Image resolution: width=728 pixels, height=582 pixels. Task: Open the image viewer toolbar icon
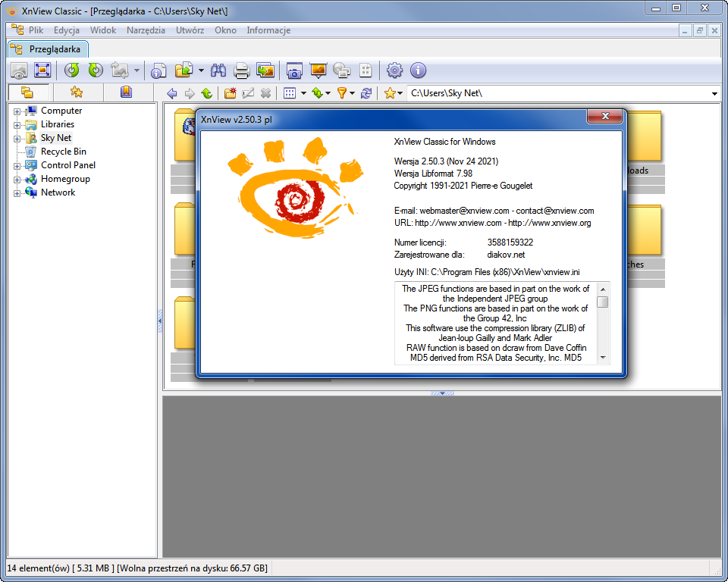pyautogui.click(x=19, y=70)
